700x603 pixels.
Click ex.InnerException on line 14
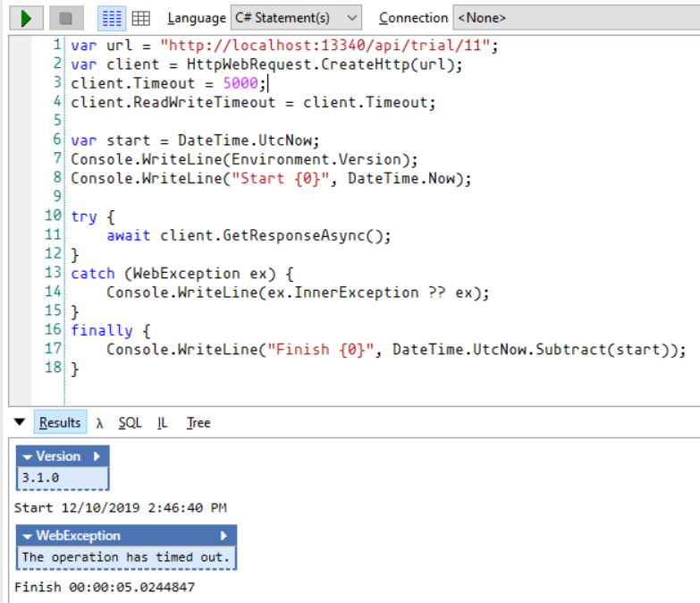(343, 293)
